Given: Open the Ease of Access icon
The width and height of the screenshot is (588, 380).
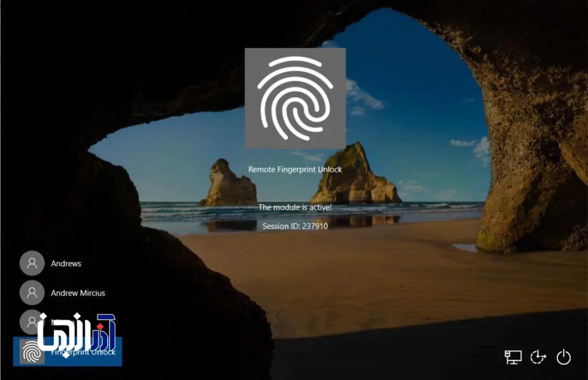Looking at the screenshot, I should (x=538, y=357).
